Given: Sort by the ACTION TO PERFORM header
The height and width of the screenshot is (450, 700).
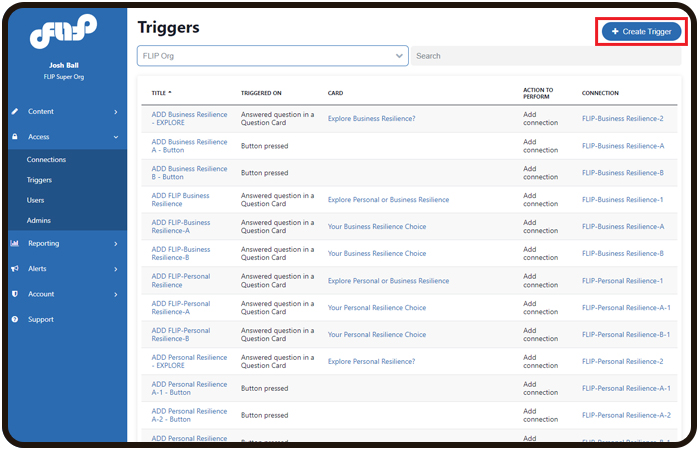Looking at the screenshot, I should tap(538, 93).
